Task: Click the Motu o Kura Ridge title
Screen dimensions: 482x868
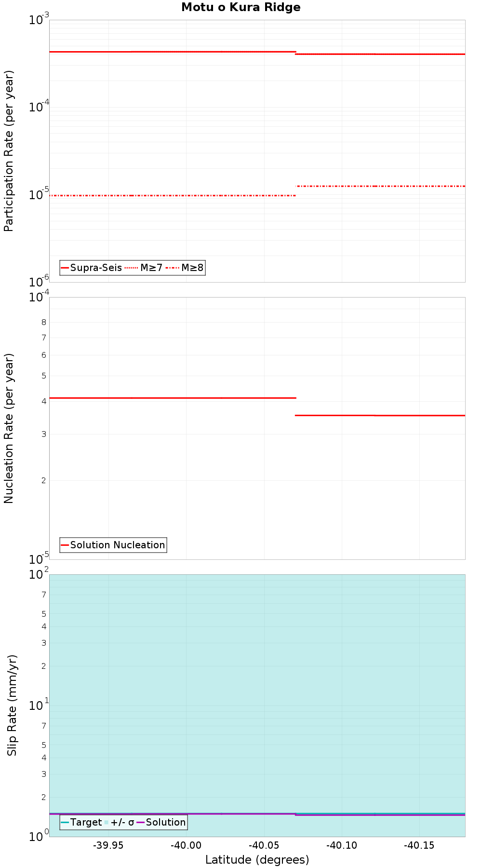Action: click(x=241, y=7)
